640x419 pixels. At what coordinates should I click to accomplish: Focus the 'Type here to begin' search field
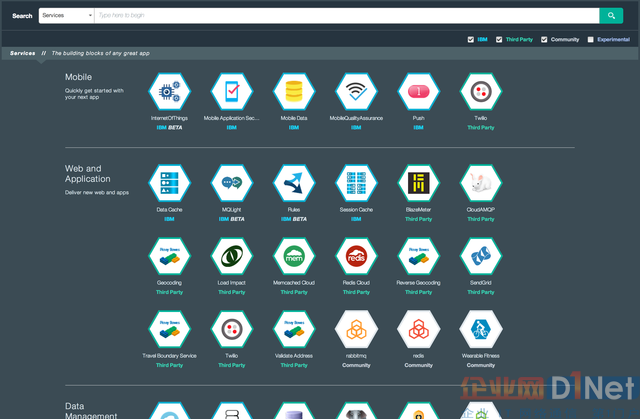click(x=347, y=16)
